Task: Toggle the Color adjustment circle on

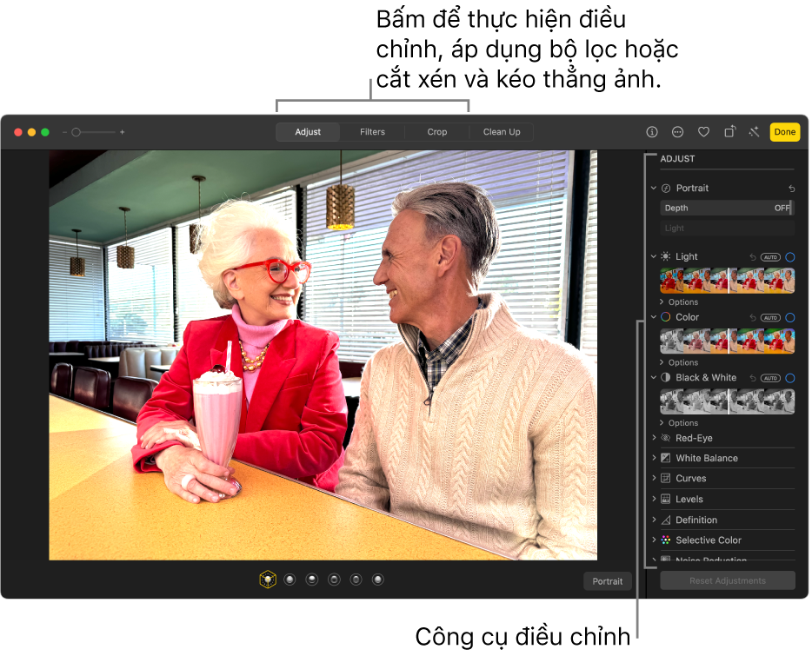Action: [x=789, y=317]
